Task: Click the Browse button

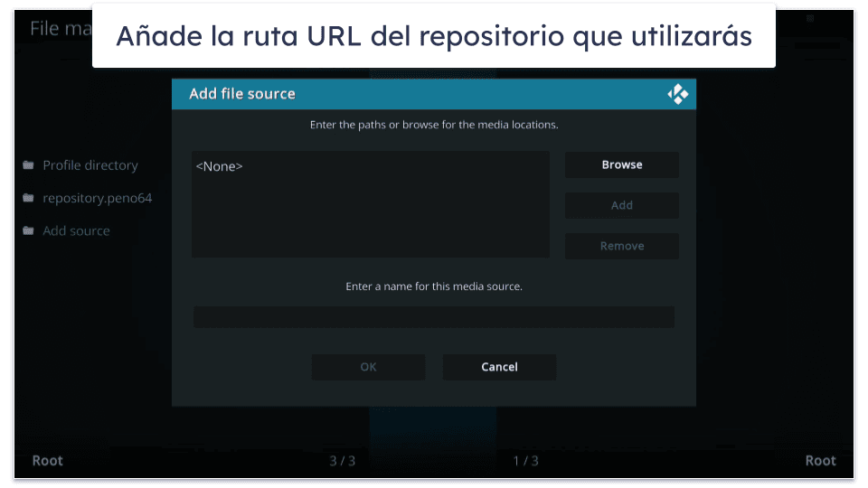Action: (x=622, y=164)
